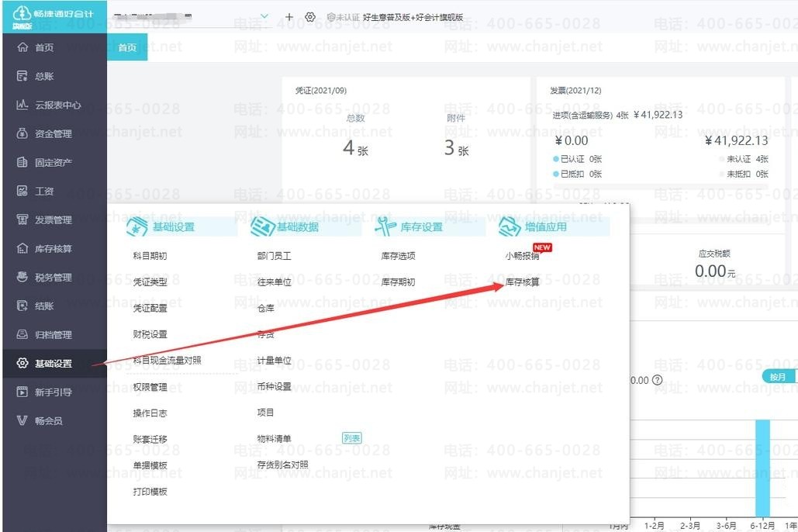Click the 总账 ledger icon

[22, 76]
